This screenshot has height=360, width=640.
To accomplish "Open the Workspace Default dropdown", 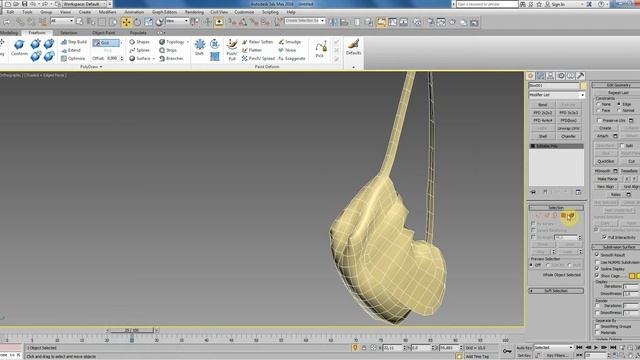I will (x=84, y=4).
